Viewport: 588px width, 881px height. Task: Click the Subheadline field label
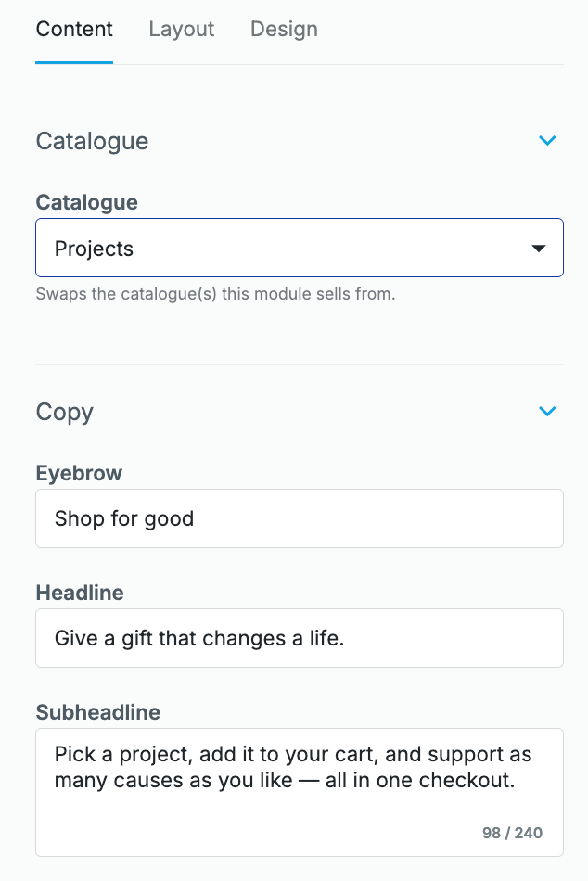pos(97,712)
